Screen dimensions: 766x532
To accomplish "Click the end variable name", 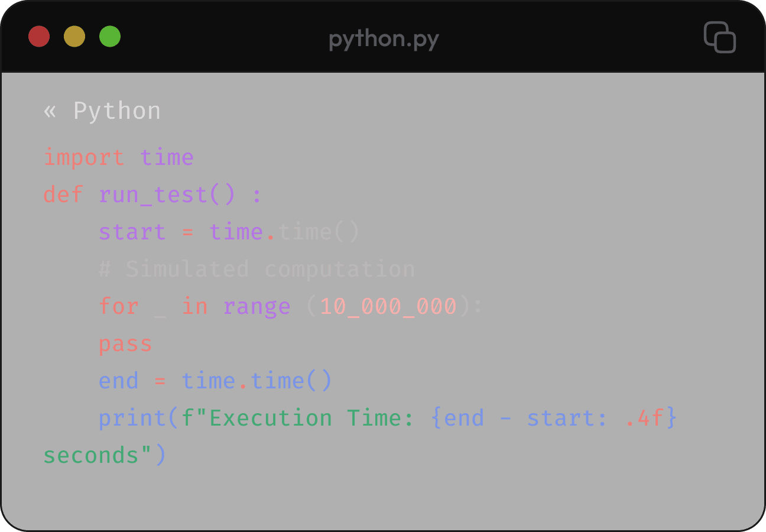I will point(118,381).
